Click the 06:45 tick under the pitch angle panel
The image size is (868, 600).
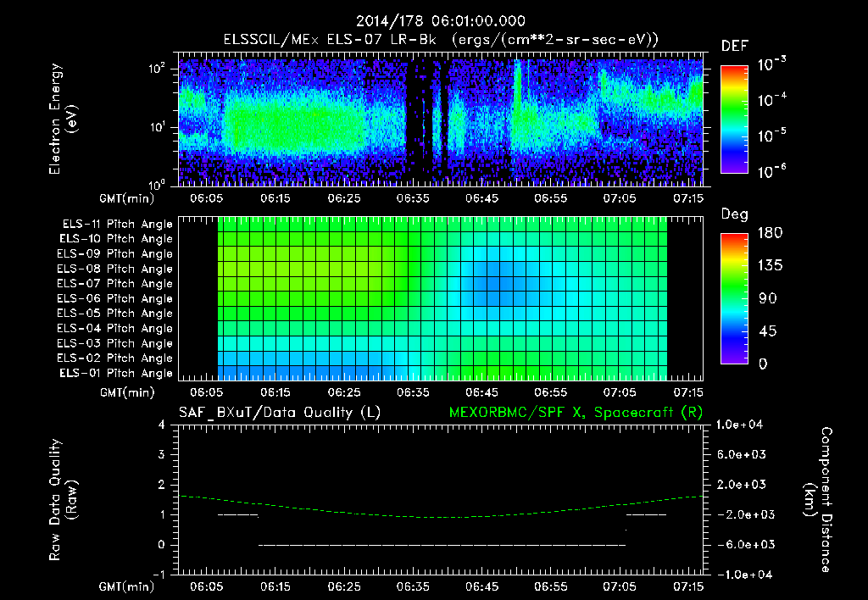(481, 392)
